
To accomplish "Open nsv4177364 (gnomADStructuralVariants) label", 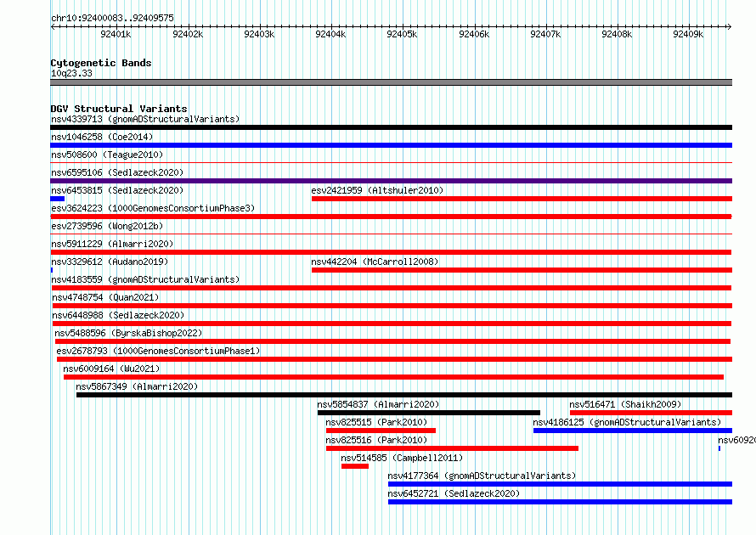I will coord(482,476).
